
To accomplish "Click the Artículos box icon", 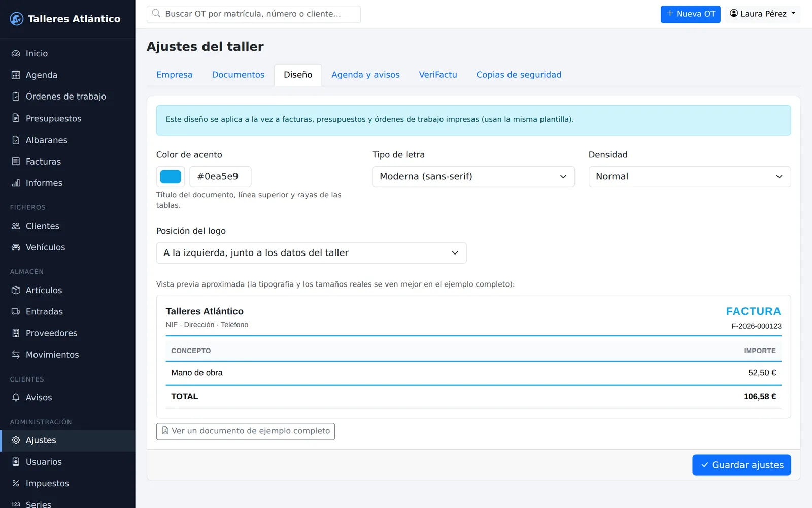I will coord(16,290).
